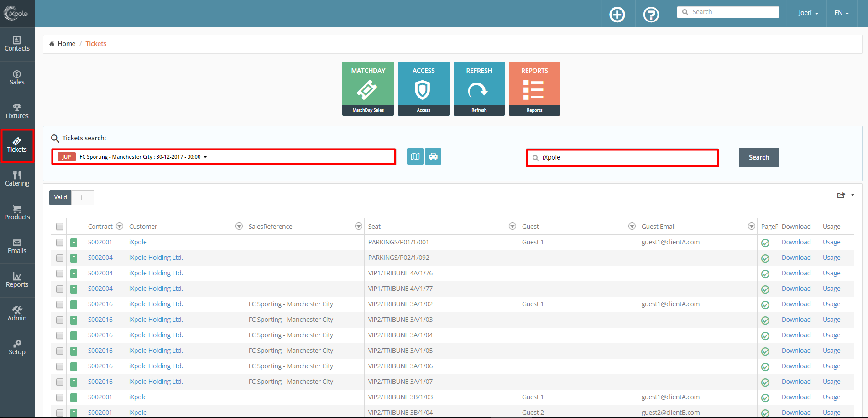Open the iXpole logo home
This screenshot has height=418, width=868.
pos(16,13)
